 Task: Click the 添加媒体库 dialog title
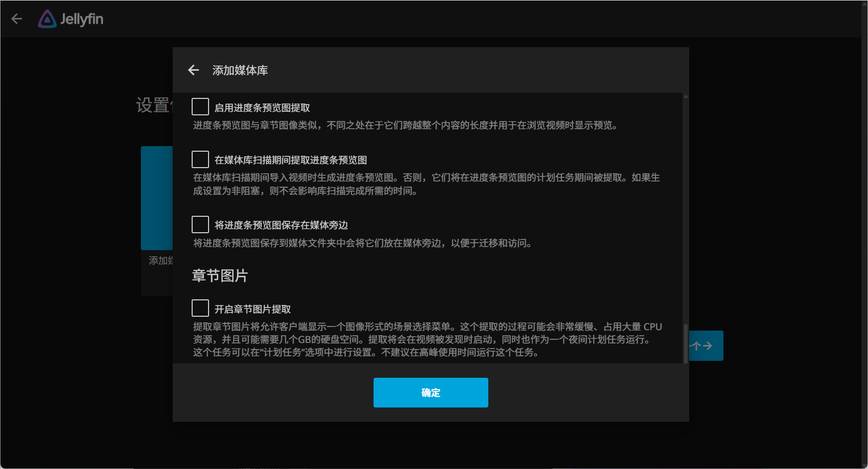click(x=240, y=70)
